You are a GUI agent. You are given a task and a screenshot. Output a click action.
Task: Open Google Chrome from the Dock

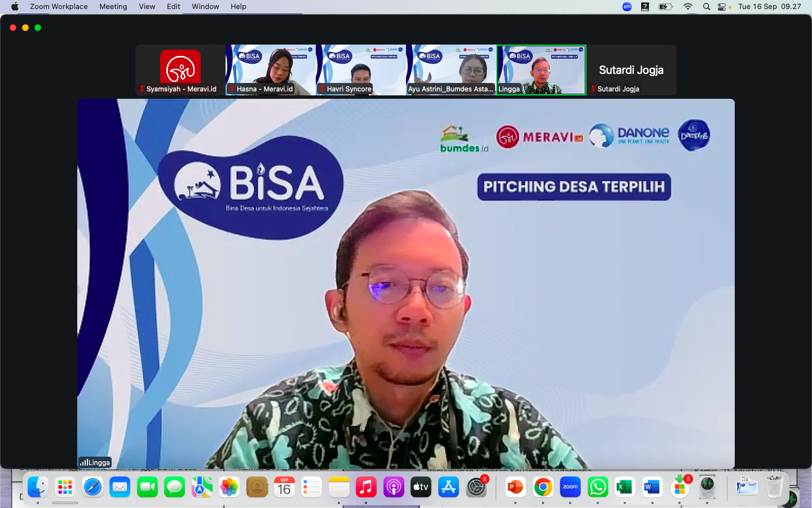pos(542,487)
